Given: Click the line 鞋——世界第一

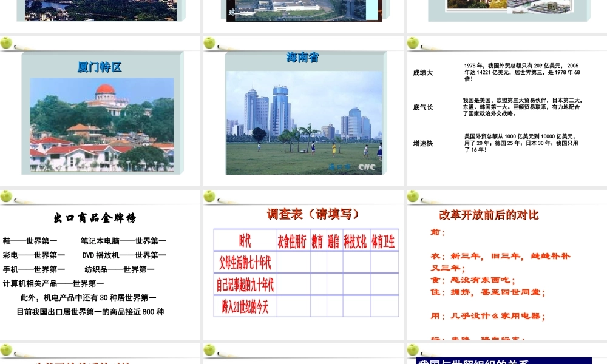Looking at the screenshot, I should pyautogui.click(x=30, y=241).
